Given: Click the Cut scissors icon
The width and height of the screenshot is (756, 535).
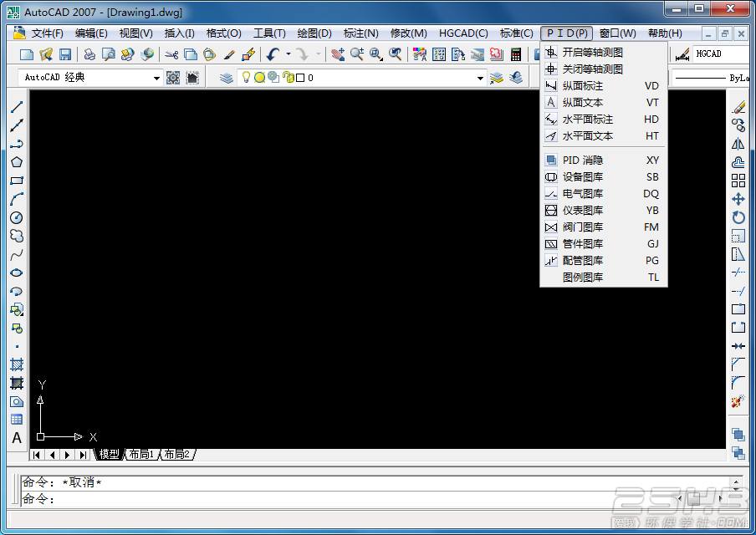Looking at the screenshot, I should click(x=171, y=54).
